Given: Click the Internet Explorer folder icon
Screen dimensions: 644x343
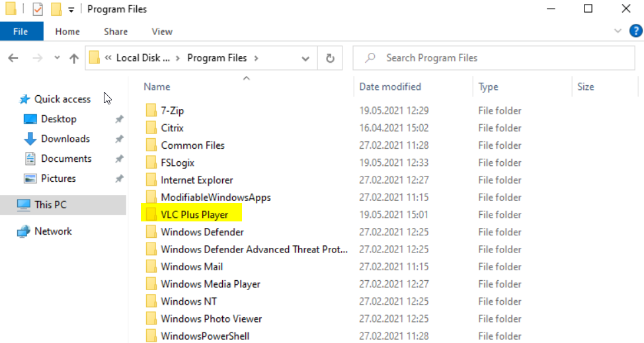Looking at the screenshot, I should point(151,180).
